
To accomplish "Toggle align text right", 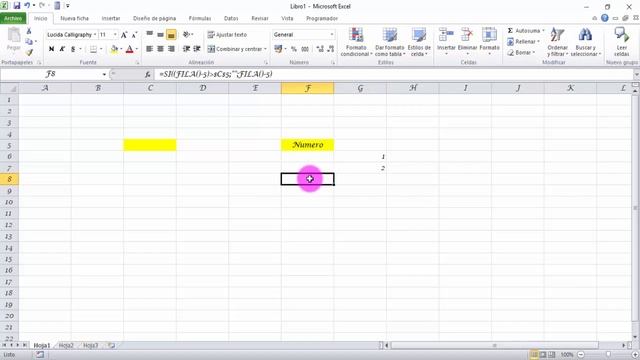I will (x=171, y=49).
